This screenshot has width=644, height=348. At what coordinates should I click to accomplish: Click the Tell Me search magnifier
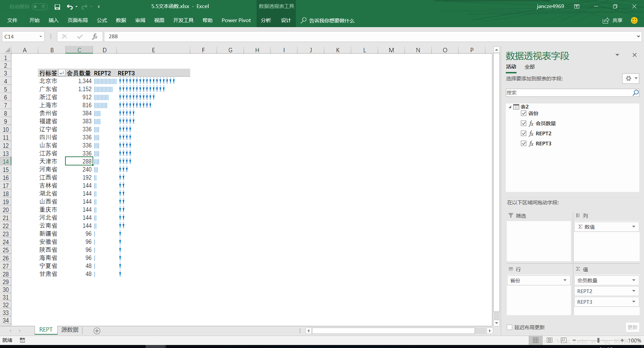pos(304,20)
